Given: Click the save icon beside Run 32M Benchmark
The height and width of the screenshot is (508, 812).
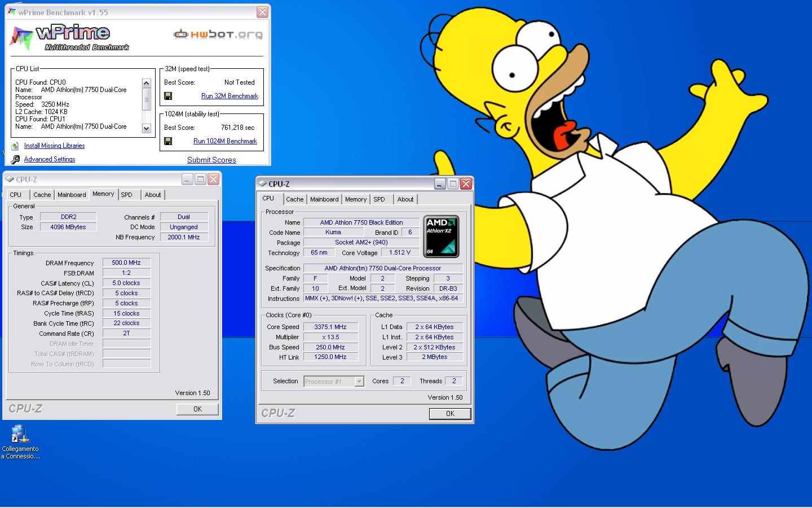Looking at the screenshot, I should click(167, 96).
